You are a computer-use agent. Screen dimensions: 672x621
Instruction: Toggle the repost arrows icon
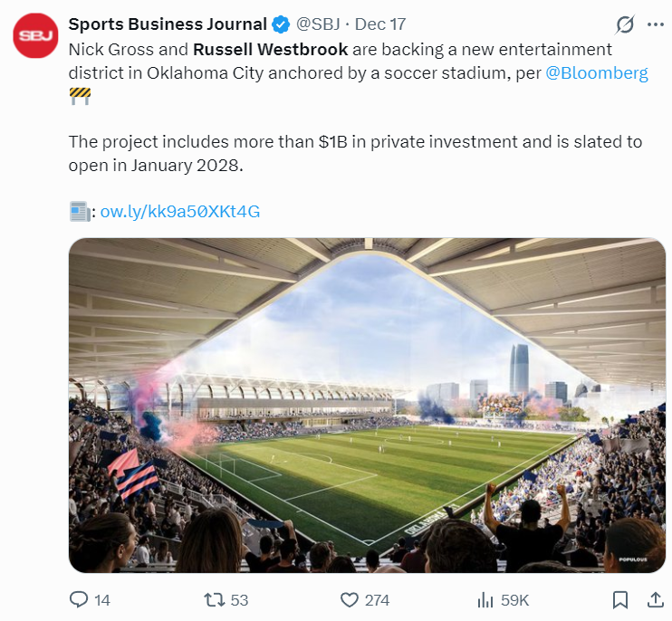(214, 599)
